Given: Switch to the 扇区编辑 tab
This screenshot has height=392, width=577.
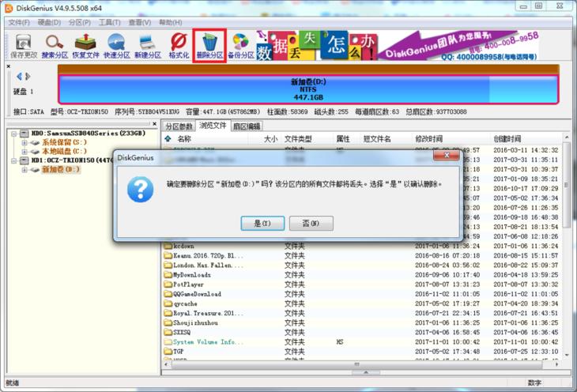Looking at the screenshot, I should point(247,126).
